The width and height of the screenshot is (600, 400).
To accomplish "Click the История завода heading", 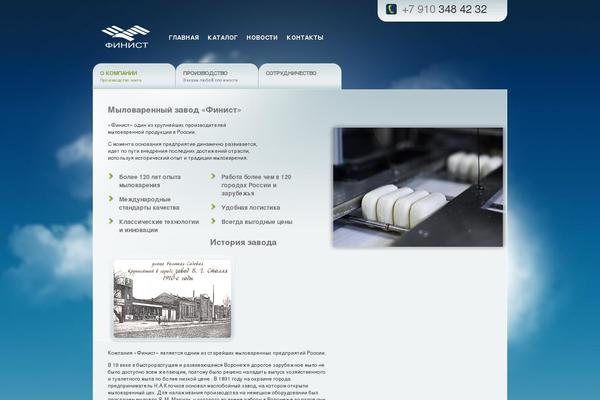I will tap(243, 242).
